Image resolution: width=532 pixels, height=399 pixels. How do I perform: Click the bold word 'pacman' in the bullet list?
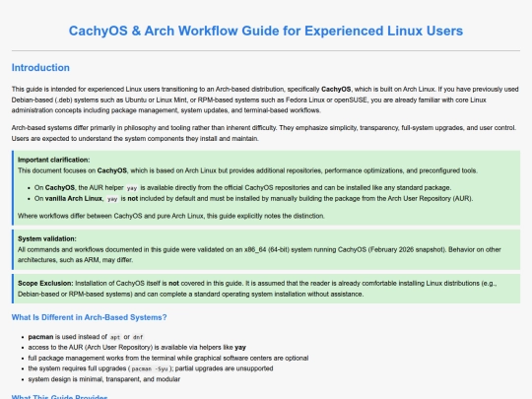pos(40,337)
